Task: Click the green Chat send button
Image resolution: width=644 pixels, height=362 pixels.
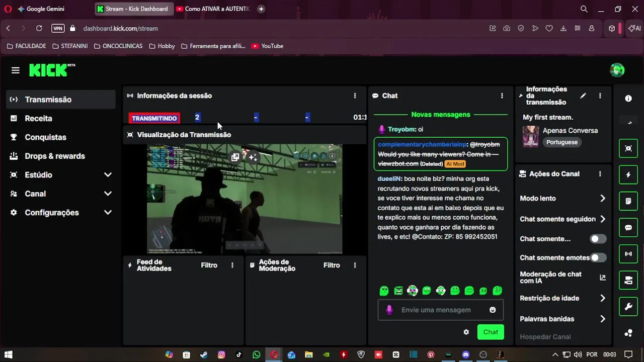Action: [x=491, y=332]
